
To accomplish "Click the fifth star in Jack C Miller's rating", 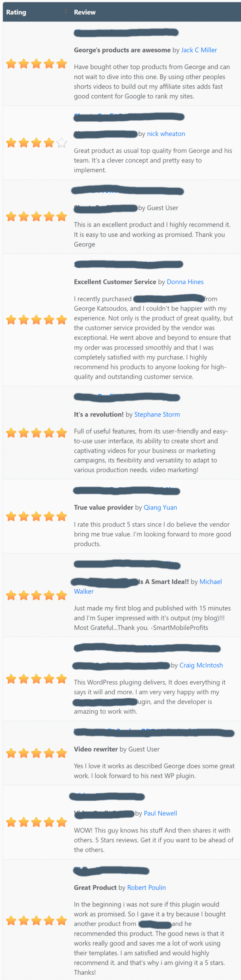I will point(62,64).
